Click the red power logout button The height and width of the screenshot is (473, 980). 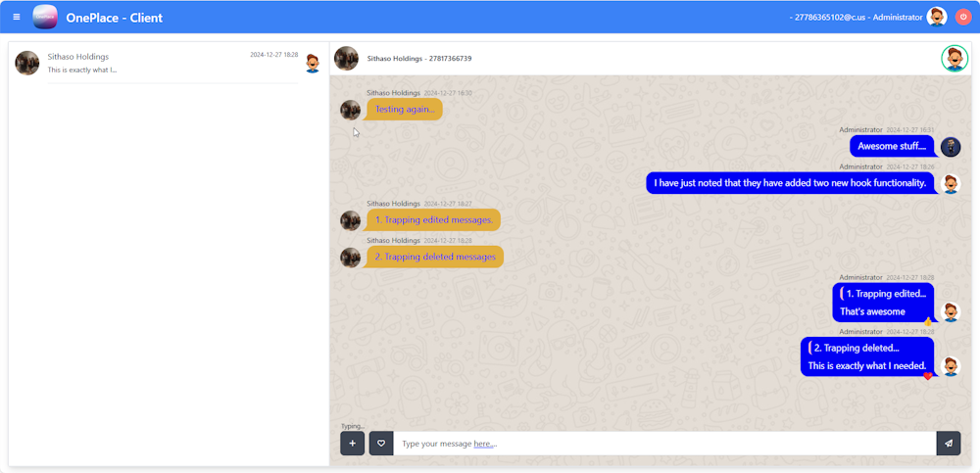pyautogui.click(x=963, y=17)
